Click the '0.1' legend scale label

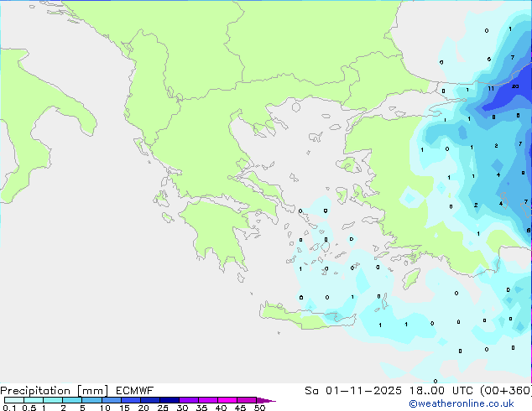coord(9,408)
